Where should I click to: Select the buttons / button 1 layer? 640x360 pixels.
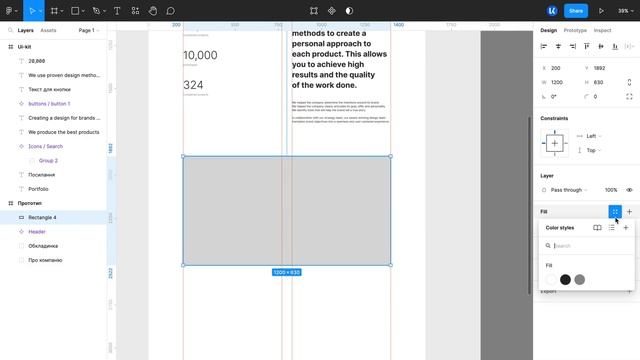[x=53, y=104]
